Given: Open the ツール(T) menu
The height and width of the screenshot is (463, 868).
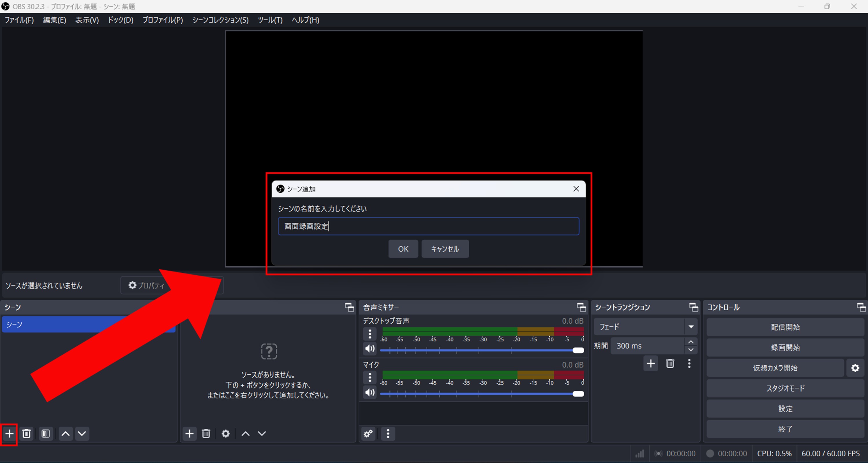Looking at the screenshot, I should pyautogui.click(x=270, y=20).
